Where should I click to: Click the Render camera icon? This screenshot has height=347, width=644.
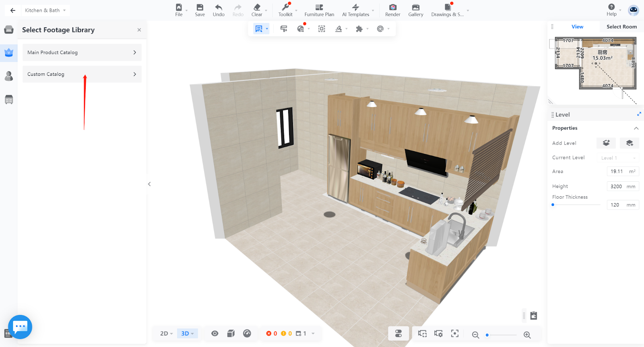[392, 8]
